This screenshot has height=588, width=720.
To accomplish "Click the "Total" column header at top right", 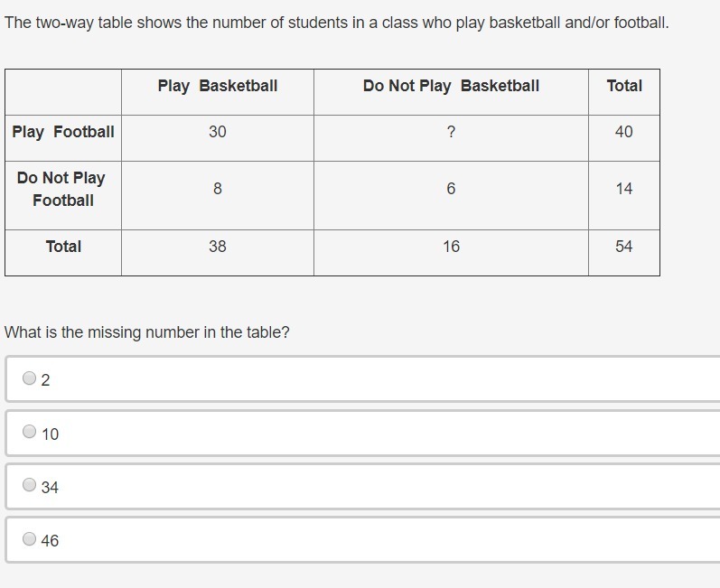I will pos(624,86).
